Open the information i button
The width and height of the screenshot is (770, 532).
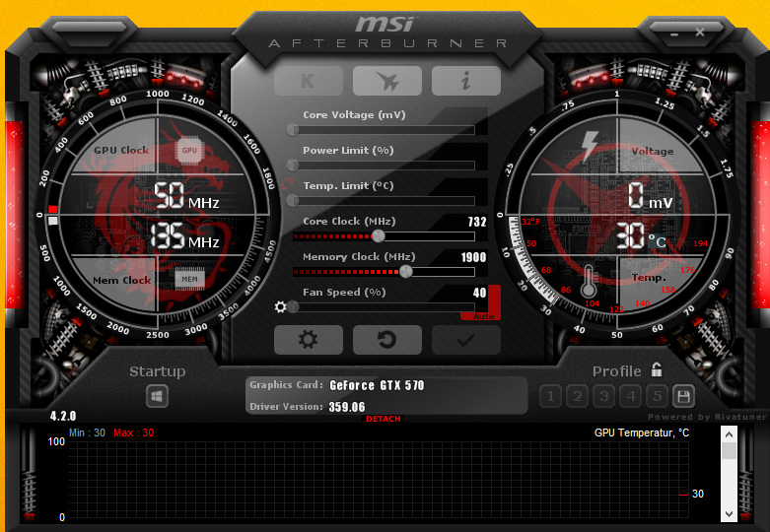pyautogui.click(x=466, y=81)
